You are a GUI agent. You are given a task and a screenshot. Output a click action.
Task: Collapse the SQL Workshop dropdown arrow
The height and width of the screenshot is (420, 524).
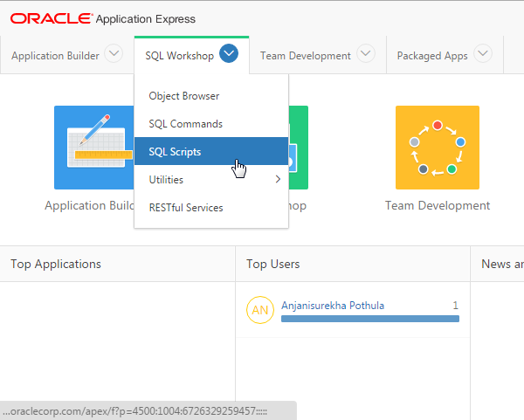[229, 54]
